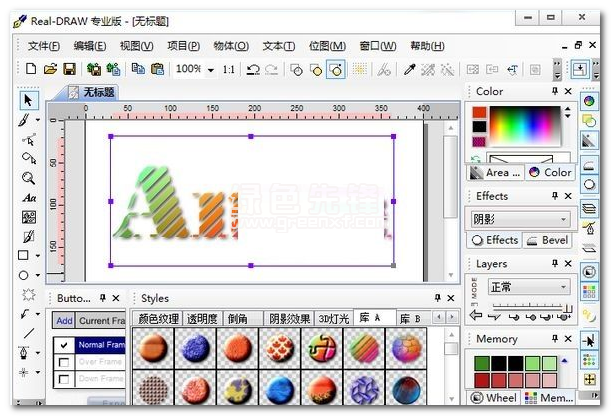Pick the orange-red swatch in Color panel
Screen dimensions: 611x416
point(479,111)
